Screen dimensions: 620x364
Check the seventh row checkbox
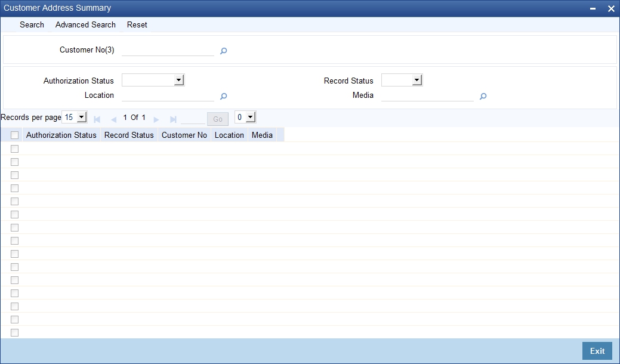15,227
